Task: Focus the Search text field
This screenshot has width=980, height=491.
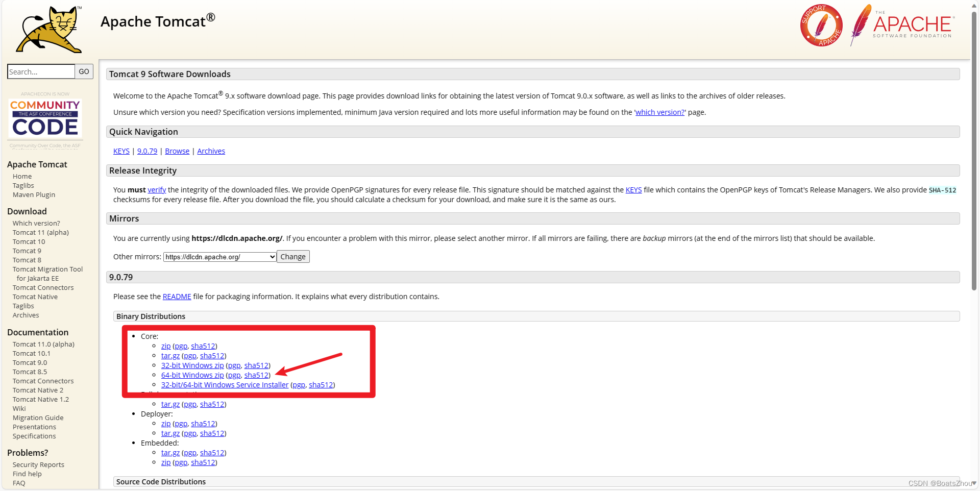Action: click(41, 72)
